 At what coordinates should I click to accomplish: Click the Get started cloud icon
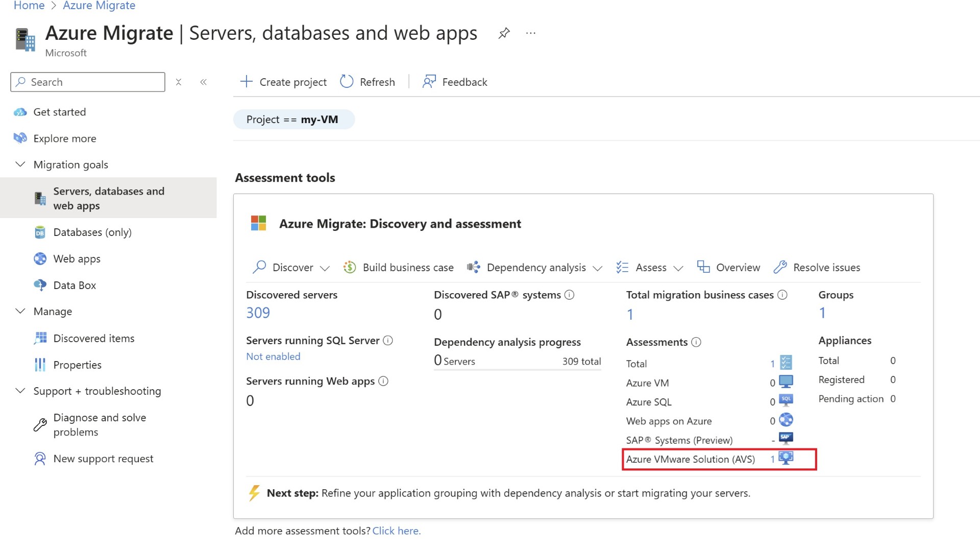point(20,112)
